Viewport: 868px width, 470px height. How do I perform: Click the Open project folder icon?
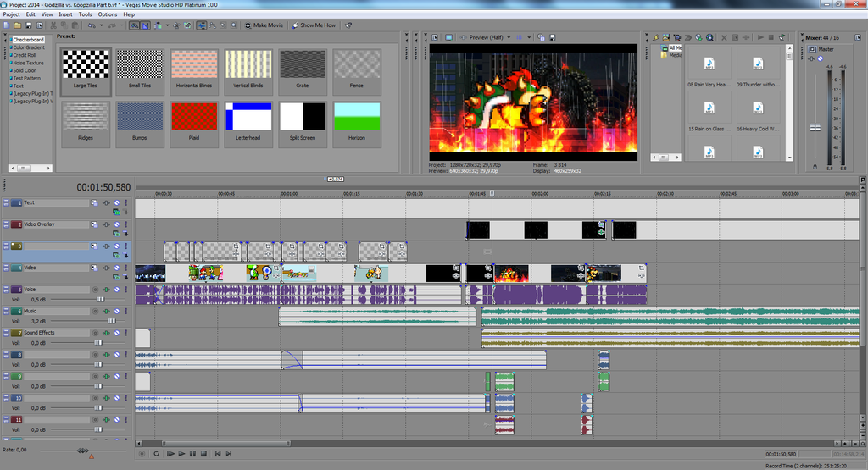coord(17,25)
